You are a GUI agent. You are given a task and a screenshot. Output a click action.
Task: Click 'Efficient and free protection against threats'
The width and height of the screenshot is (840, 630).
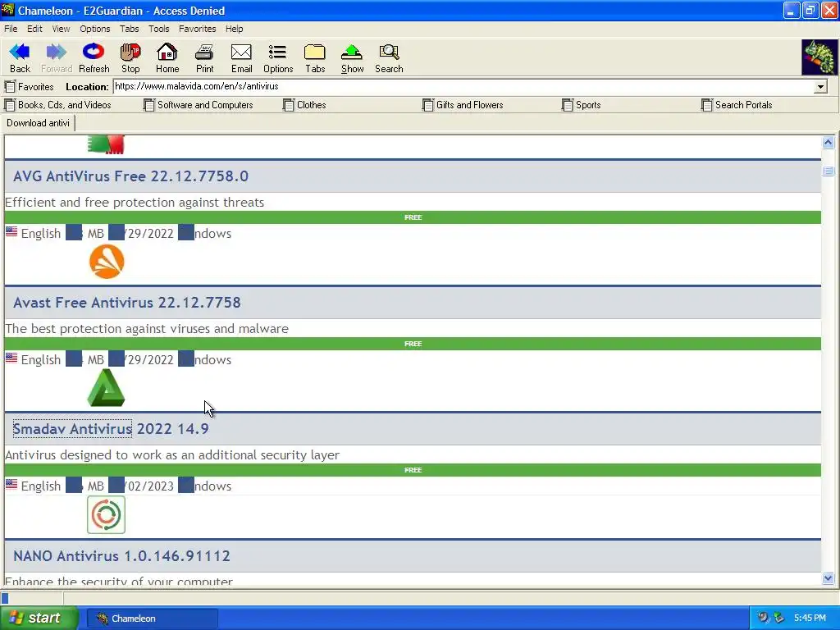[135, 203]
